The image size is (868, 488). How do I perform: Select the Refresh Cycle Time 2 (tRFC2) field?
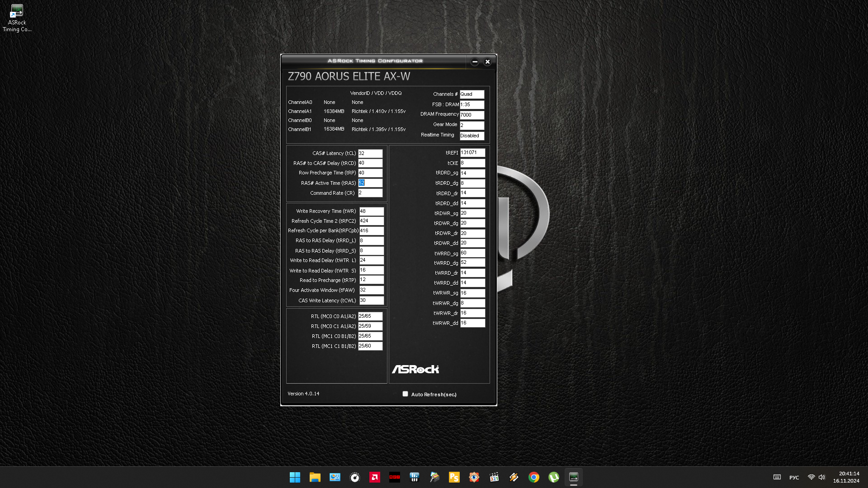click(371, 221)
